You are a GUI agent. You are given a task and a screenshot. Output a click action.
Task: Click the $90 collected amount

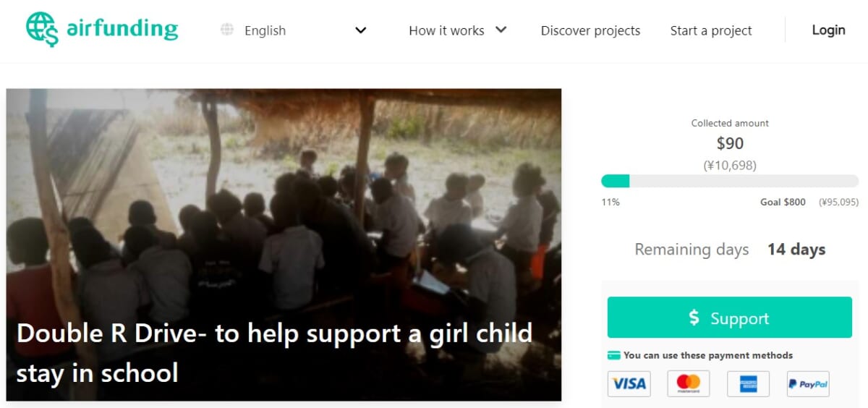pyautogui.click(x=730, y=143)
